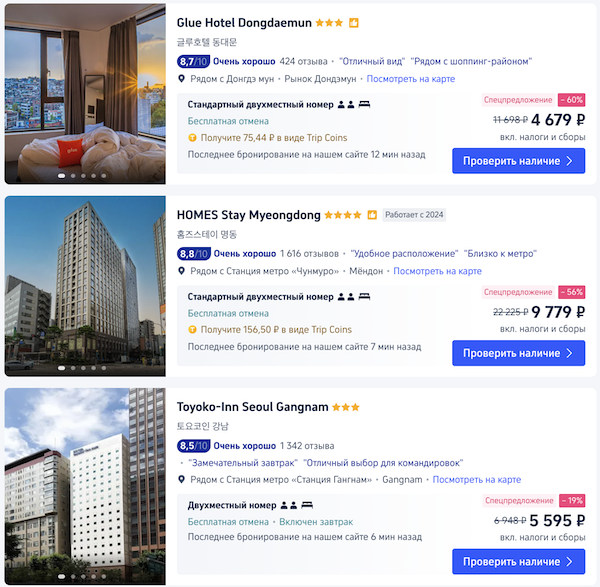The height and width of the screenshot is (587, 600).
Task: Click the Trip Coins icon in HOMES Stay offer
Action: click(192, 330)
